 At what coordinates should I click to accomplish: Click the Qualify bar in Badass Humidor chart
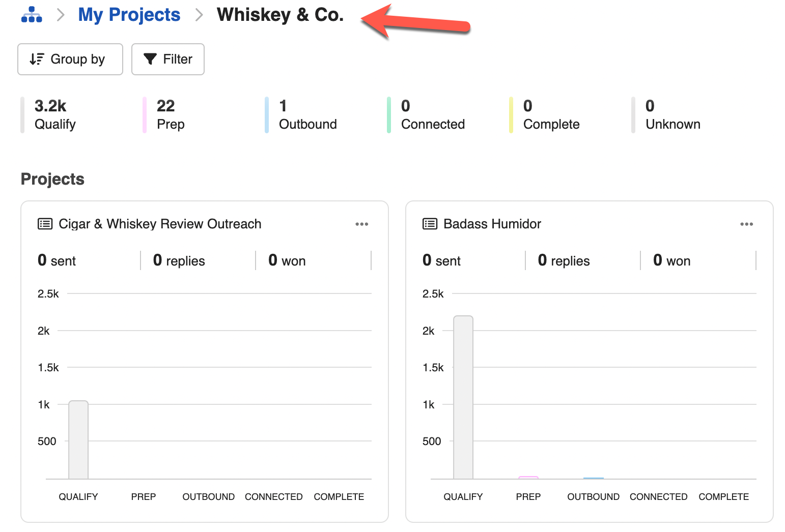[463, 397]
